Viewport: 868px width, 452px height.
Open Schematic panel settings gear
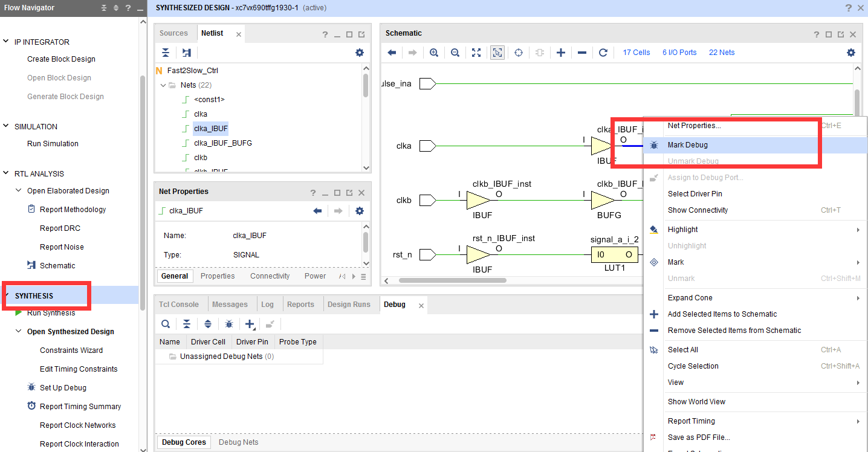click(x=851, y=53)
